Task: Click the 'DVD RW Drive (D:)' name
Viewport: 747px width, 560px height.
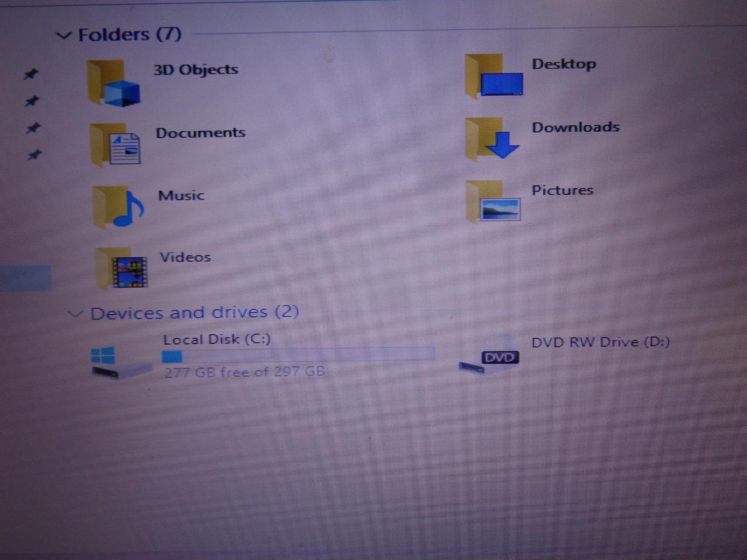Action: click(x=601, y=342)
